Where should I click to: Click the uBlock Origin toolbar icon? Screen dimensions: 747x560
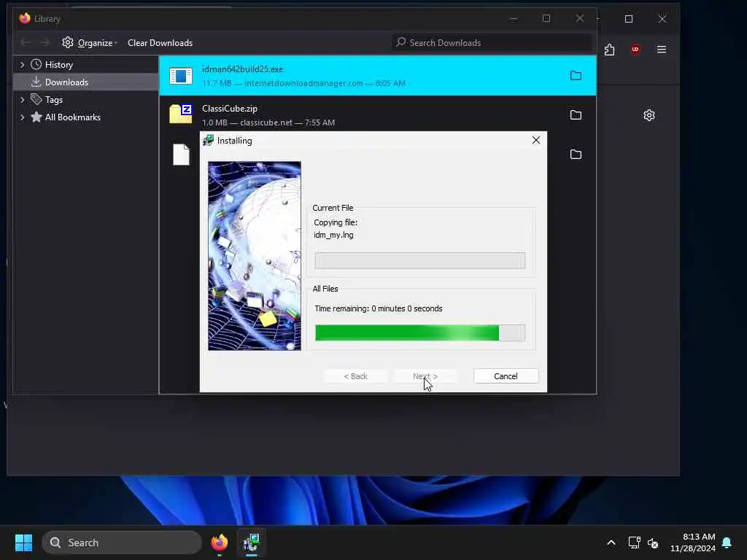pyautogui.click(x=635, y=50)
